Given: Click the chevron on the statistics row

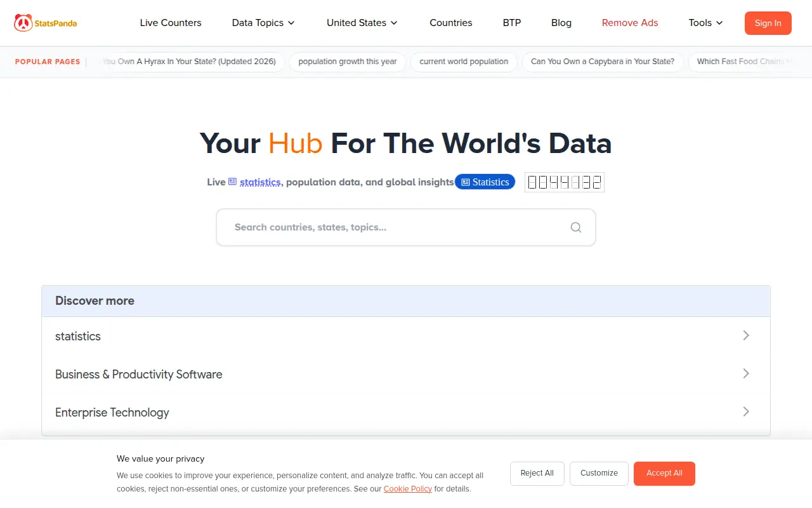Looking at the screenshot, I should pos(746,335).
